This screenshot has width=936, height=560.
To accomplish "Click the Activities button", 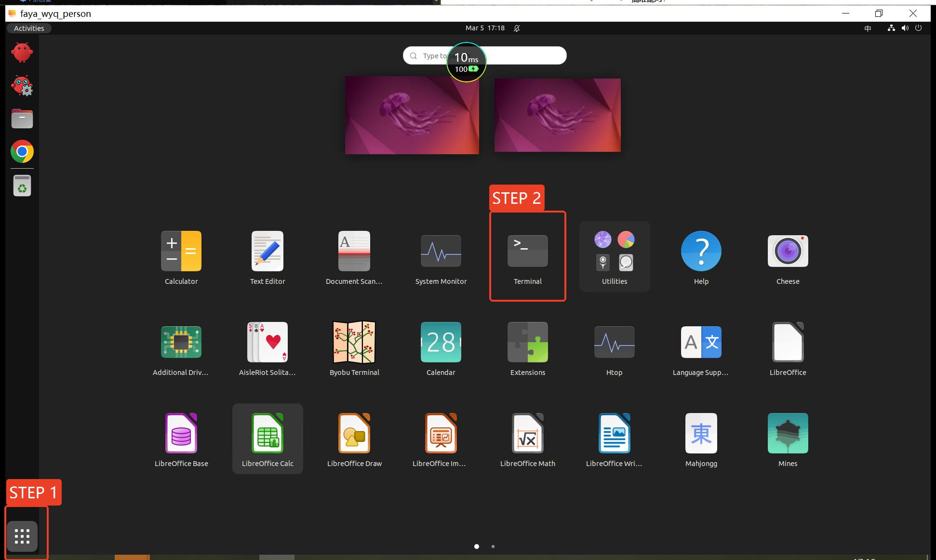I will tap(29, 28).
